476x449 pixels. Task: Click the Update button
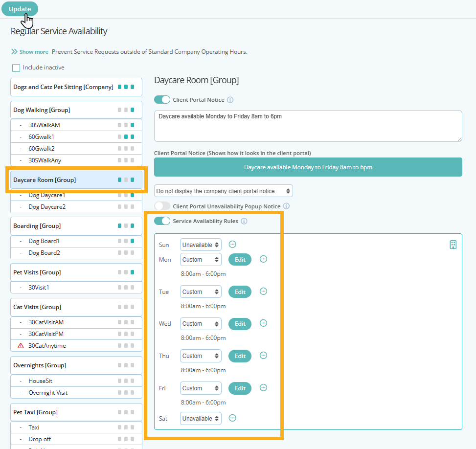tap(20, 9)
